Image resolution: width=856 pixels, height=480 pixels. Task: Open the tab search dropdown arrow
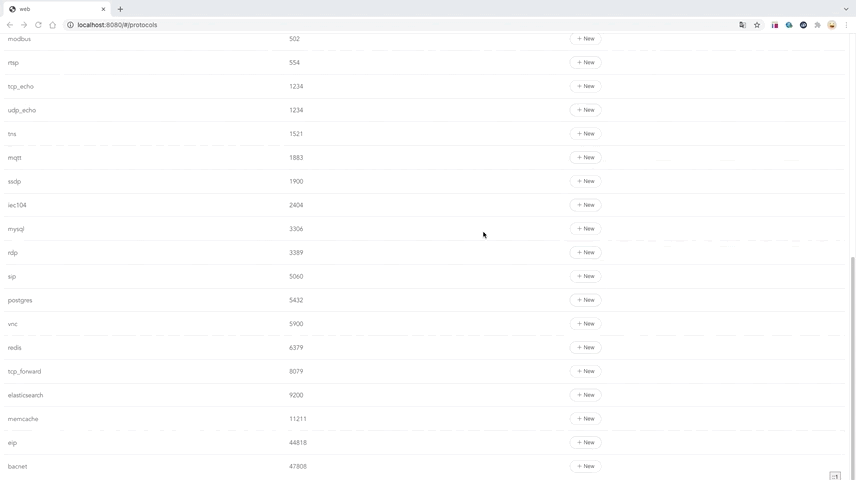tap(846, 9)
